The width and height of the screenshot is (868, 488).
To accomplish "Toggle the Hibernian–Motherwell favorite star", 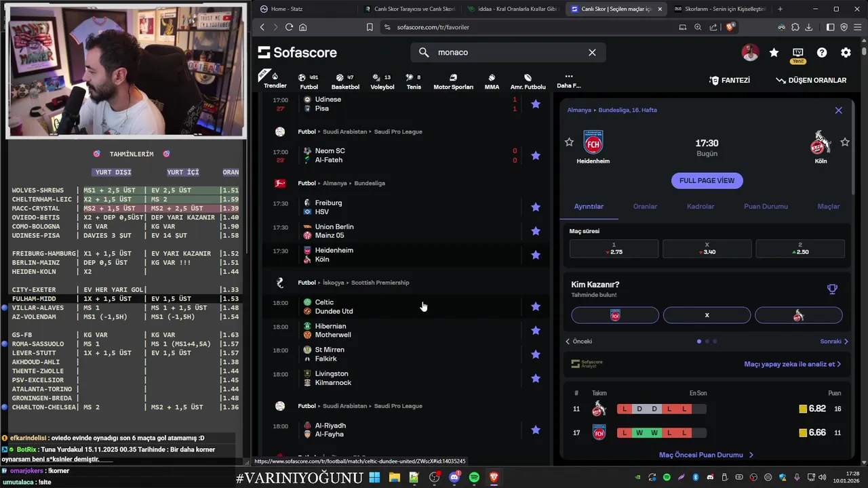I will point(536,330).
